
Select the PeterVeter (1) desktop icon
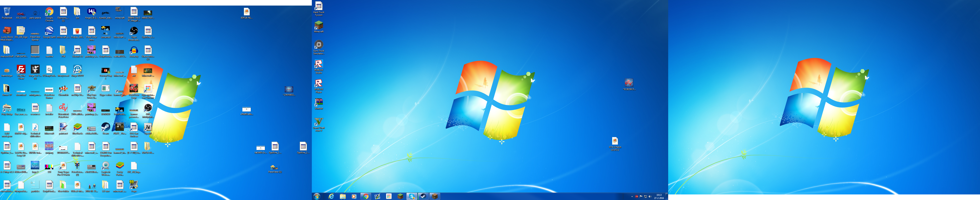[x=275, y=169]
